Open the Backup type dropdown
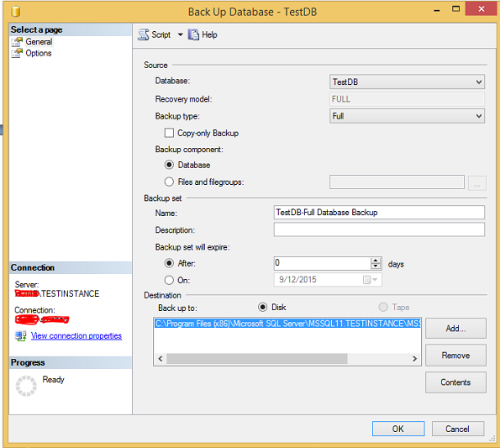 (x=407, y=116)
